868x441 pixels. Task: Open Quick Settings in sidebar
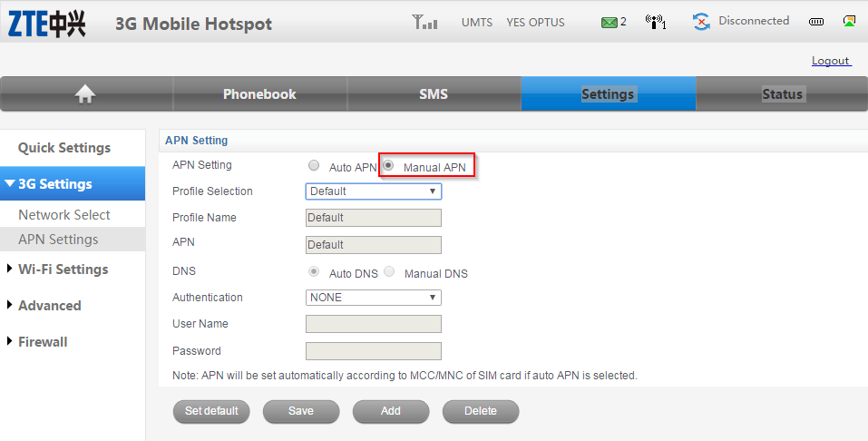coord(64,148)
